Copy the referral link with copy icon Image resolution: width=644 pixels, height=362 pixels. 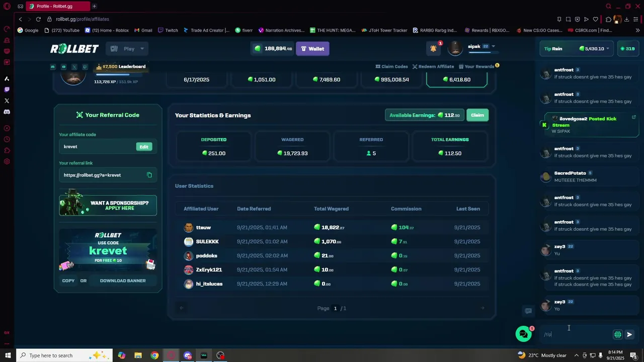pyautogui.click(x=149, y=175)
